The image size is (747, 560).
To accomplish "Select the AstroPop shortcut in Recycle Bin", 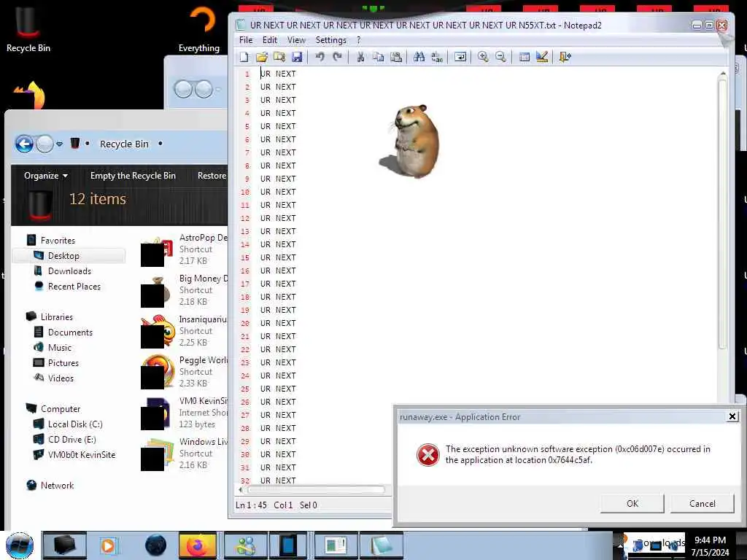I will pos(184,249).
